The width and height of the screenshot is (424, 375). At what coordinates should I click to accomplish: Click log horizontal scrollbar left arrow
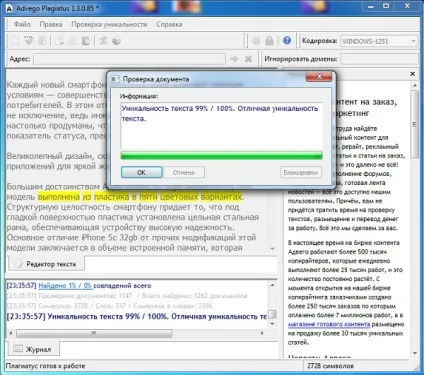[11, 333]
